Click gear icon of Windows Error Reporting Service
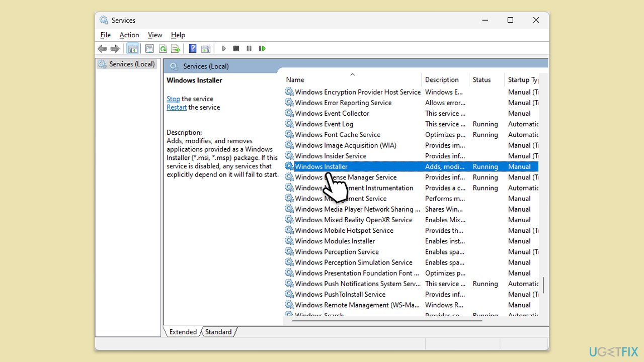644x362 pixels. (289, 103)
